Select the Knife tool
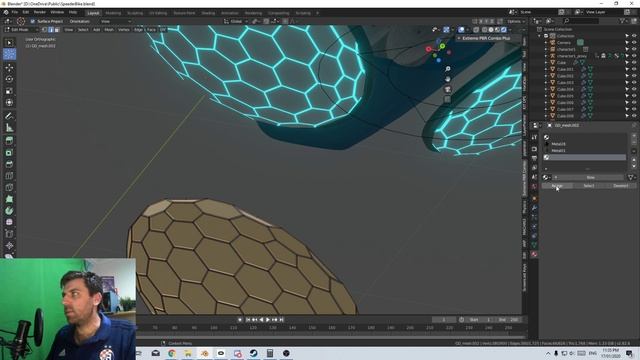The image size is (640, 360). [9, 187]
